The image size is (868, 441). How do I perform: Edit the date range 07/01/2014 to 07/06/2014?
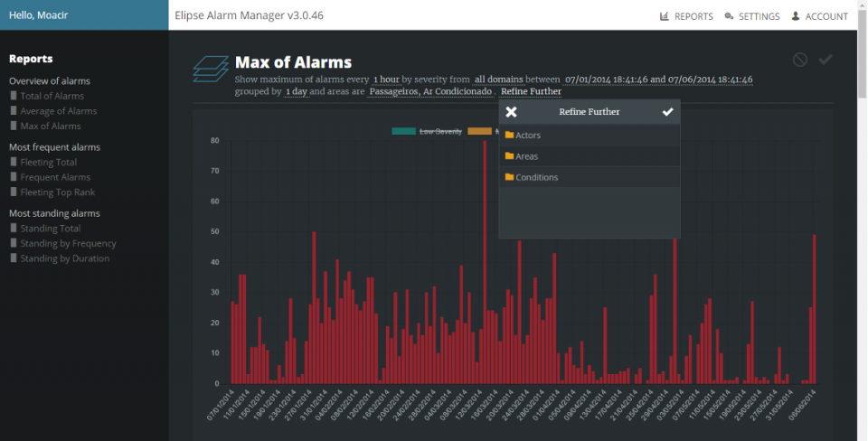tap(658, 80)
